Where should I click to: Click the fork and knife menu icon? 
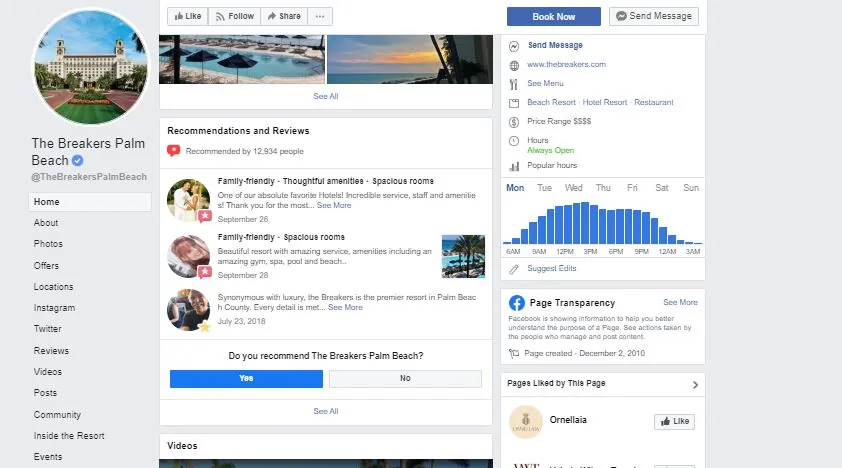(x=513, y=84)
